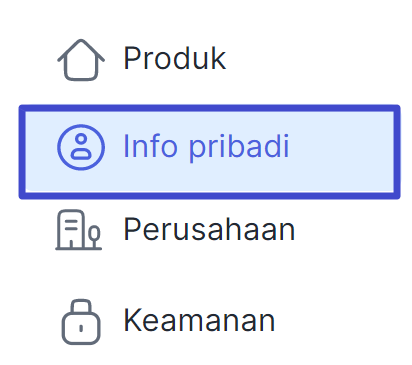Switch to the Keamanan tab
Viewport: 412px width, 365px height.
pos(209,321)
